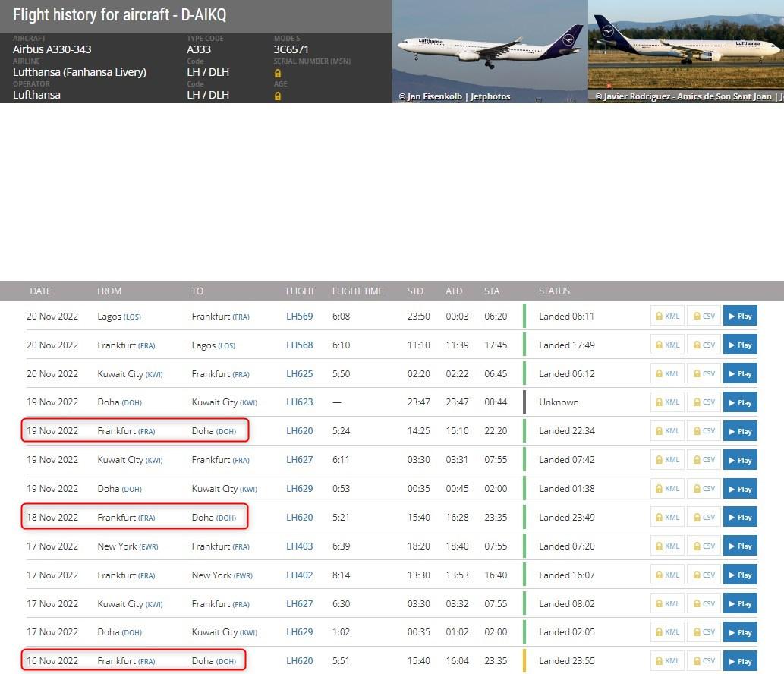Image resolution: width=784 pixels, height=674 pixels.
Task: Select mode S code '3C6571'
Action: pyautogui.click(x=291, y=49)
